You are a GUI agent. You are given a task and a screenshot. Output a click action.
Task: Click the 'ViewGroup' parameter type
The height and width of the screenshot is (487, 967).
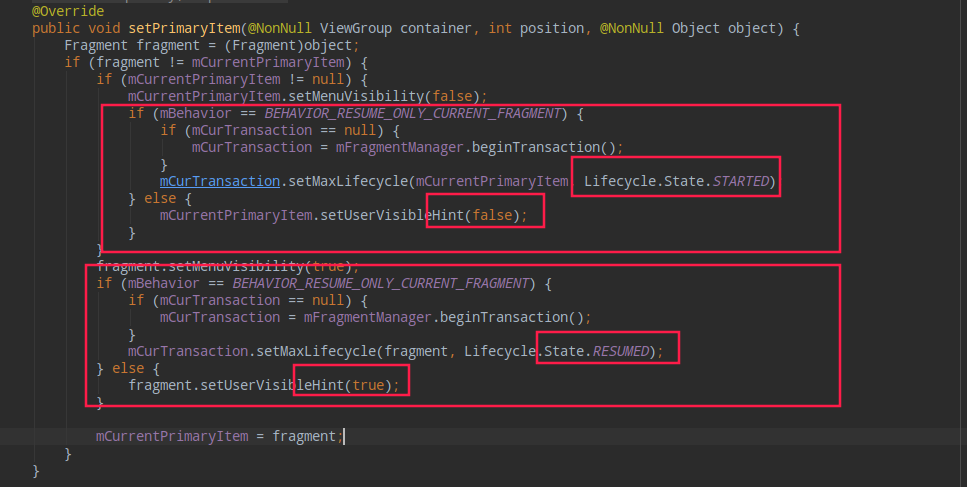(x=356, y=28)
